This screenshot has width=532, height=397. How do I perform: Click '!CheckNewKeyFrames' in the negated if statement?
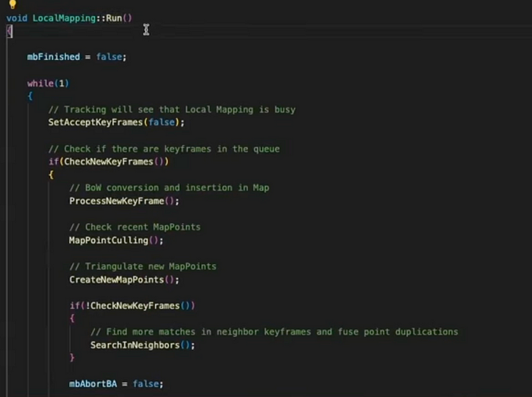[x=132, y=306]
